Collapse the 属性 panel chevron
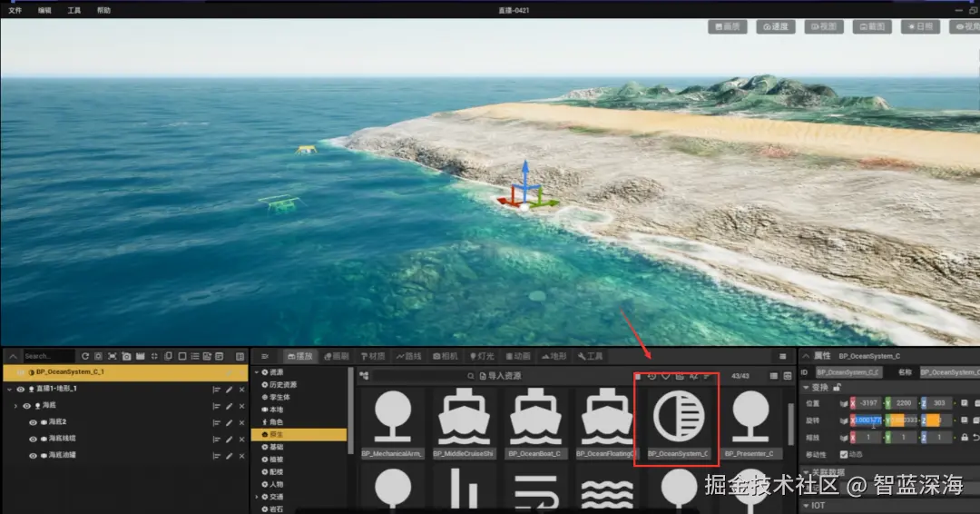 [x=806, y=356]
